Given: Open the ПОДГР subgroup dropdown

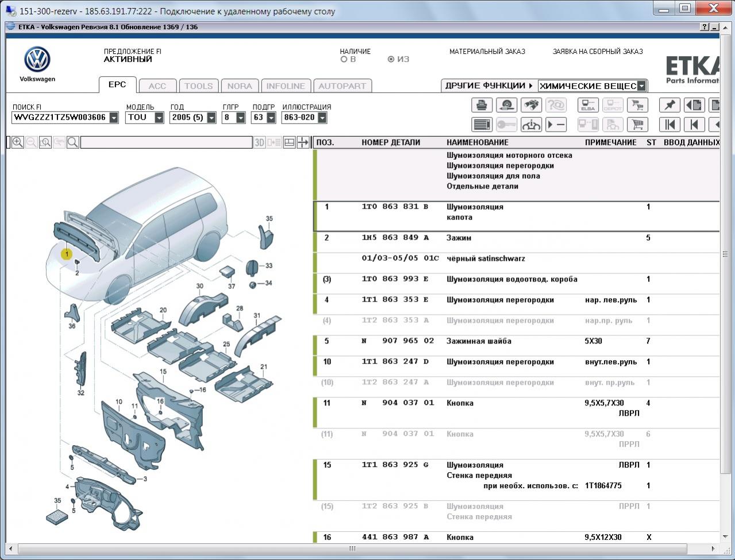Looking at the screenshot, I should coord(271,118).
